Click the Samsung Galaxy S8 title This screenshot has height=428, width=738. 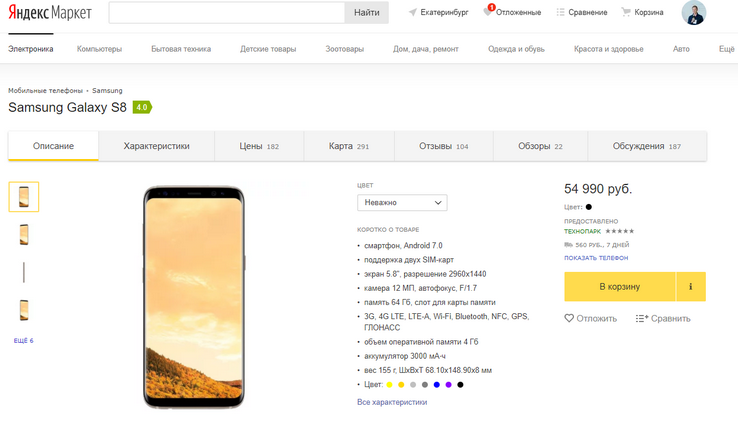(x=67, y=107)
